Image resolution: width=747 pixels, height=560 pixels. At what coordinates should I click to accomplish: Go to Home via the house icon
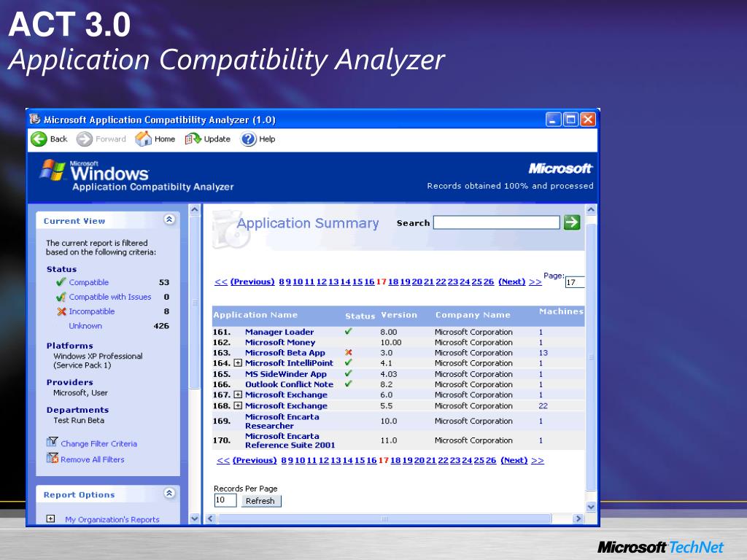[x=143, y=139]
